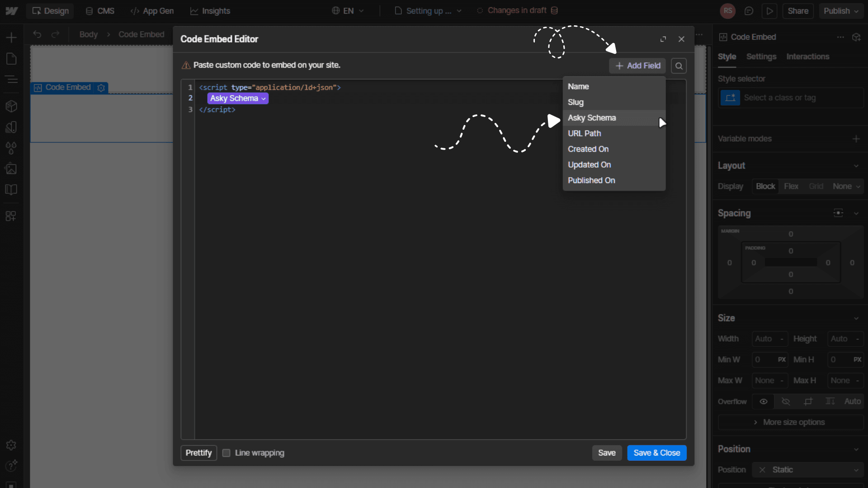Open the Navigator panel
Viewport: 868px width, 488px height.
pyautogui.click(x=11, y=80)
